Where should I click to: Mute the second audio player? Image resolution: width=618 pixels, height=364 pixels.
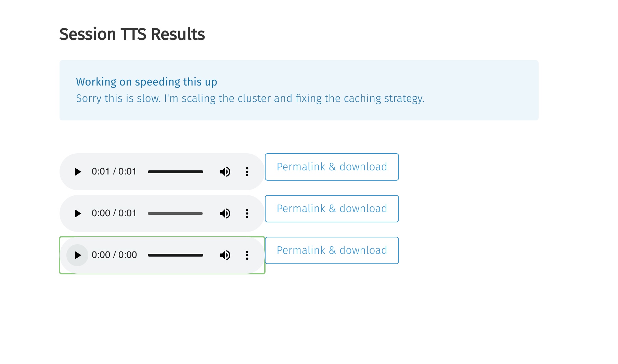225,213
